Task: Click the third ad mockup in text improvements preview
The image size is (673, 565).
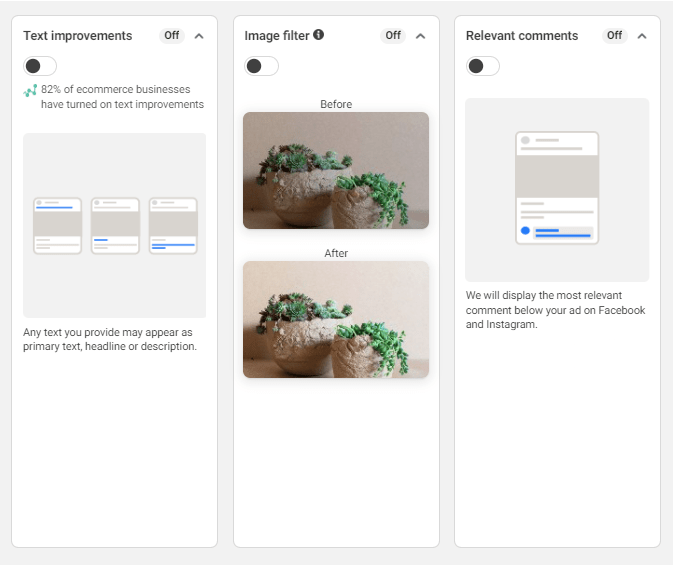Action: [x=173, y=226]
